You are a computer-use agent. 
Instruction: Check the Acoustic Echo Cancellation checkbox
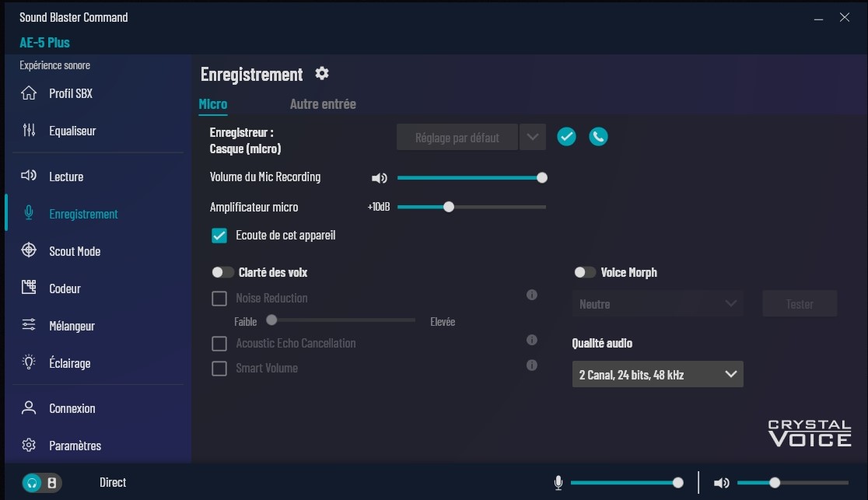(x=219, y=344)
